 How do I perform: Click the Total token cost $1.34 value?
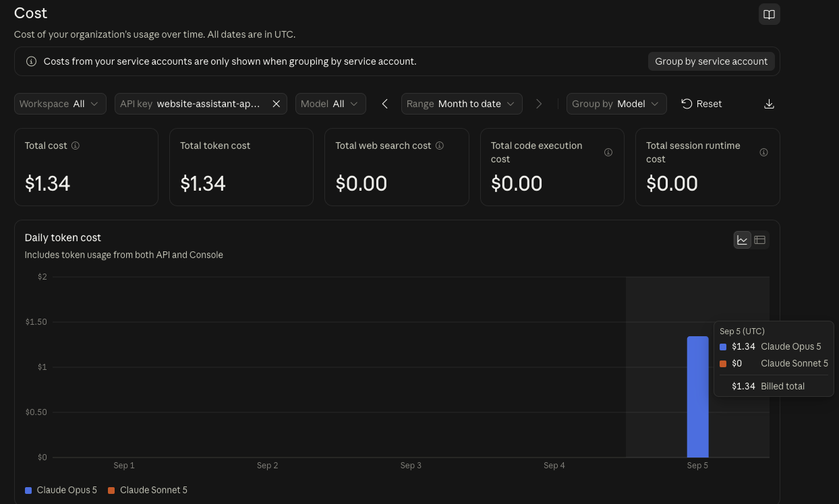tap(203, 183)
